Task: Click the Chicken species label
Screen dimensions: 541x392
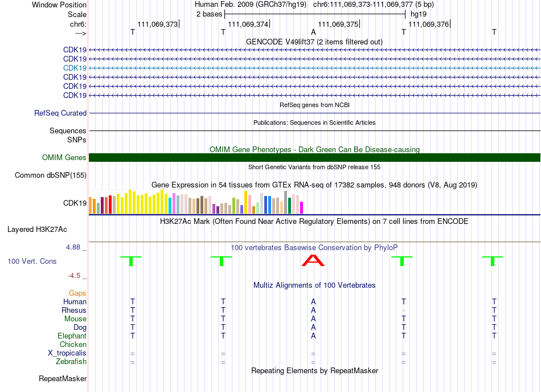Action: pyautogui.click(x=73, y=344)
